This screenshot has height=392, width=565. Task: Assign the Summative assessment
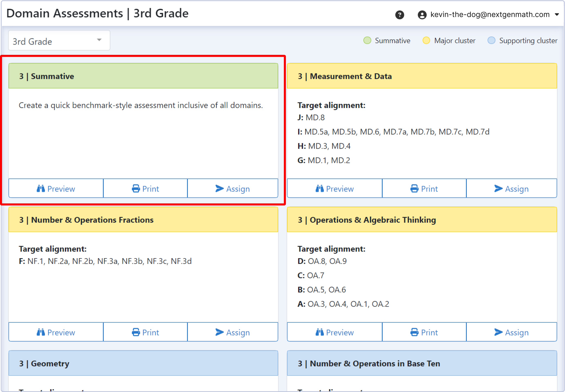click(233, 188)
